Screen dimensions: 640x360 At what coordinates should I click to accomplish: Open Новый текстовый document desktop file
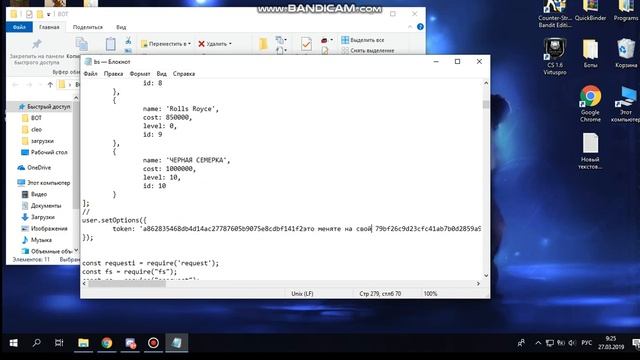click(590, 151)
